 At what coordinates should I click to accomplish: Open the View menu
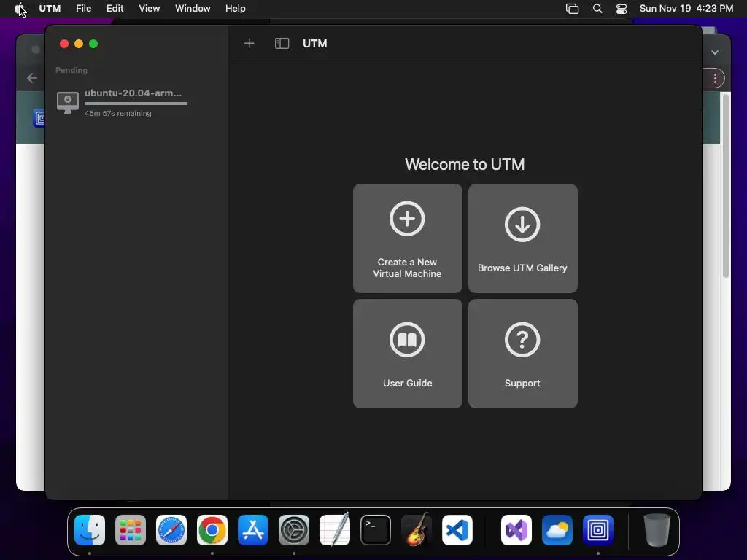click(x=149, y=9)
